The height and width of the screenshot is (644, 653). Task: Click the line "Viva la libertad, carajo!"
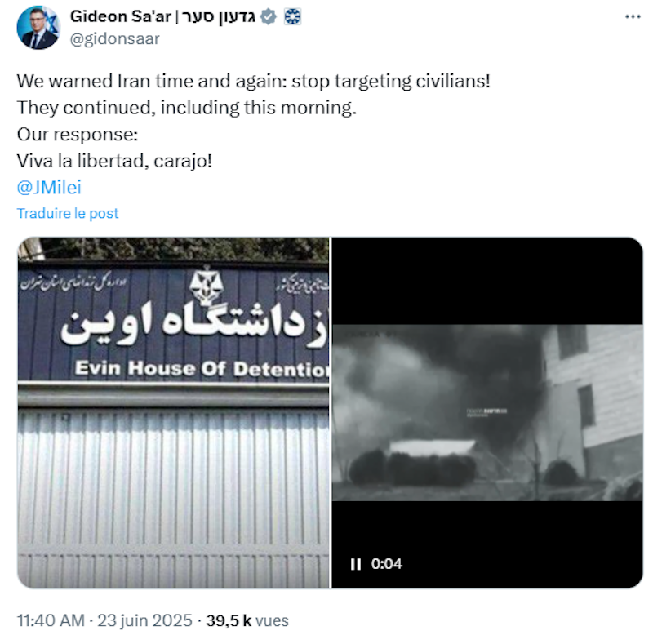point(114,161)
